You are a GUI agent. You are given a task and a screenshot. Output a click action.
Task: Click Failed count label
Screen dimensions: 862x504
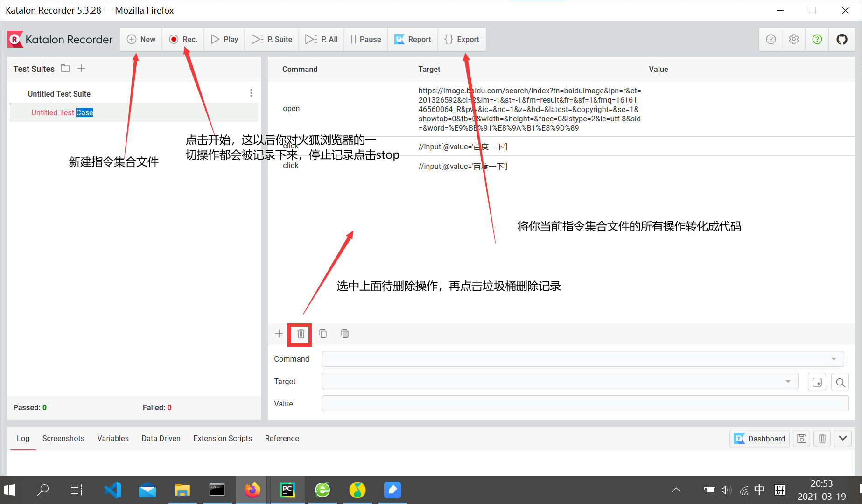tap(157, 407)
